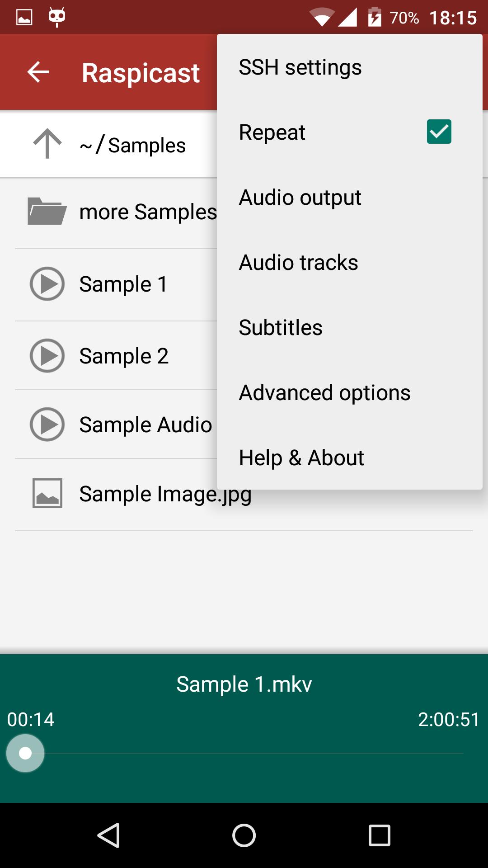This screenshot has height=868, width=488.
Task: Select Audio tracks menu entry
Action: pyautogui.click(x=350, y=263)
